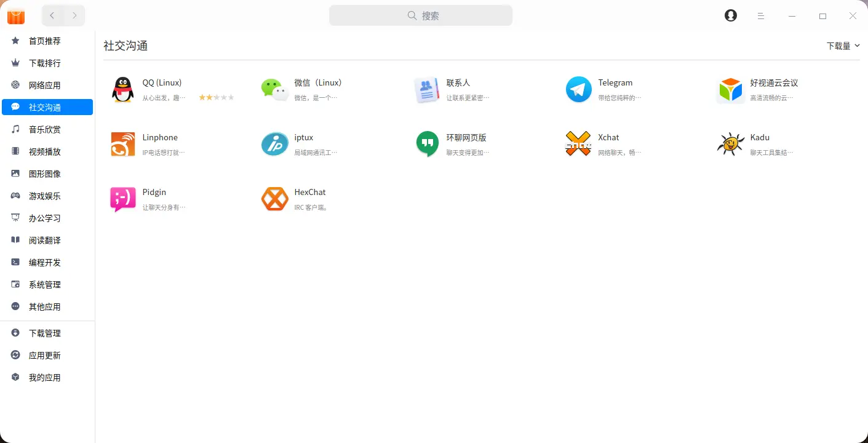The image size is (868, 443).
Task: Open the 联系人 contacts app icon
Action: pos(427,90)
